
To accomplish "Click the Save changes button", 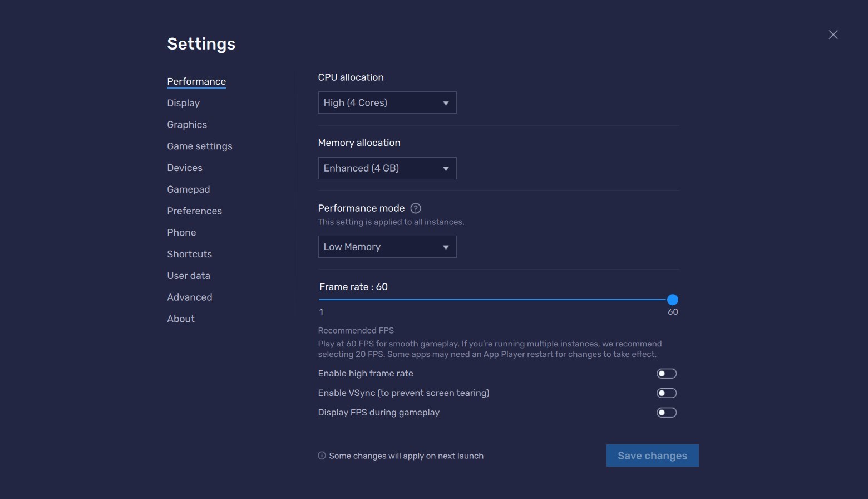I will 653,456.
